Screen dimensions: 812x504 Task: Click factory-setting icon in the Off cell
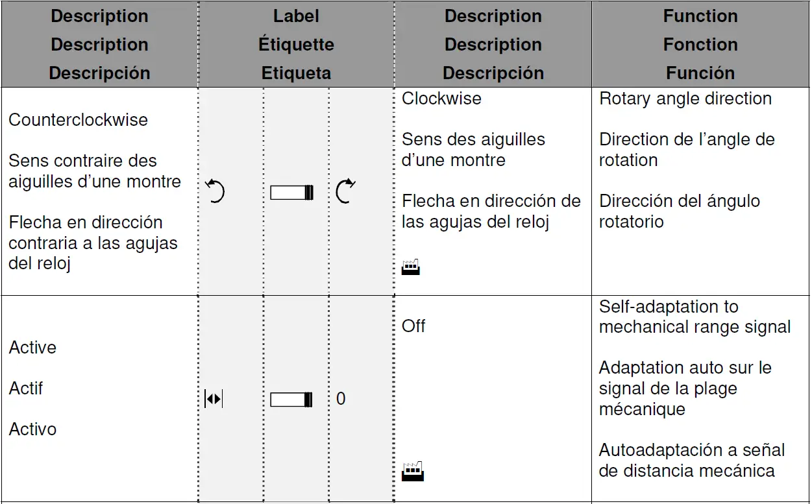pyautogui.click(x=412, y=472)
